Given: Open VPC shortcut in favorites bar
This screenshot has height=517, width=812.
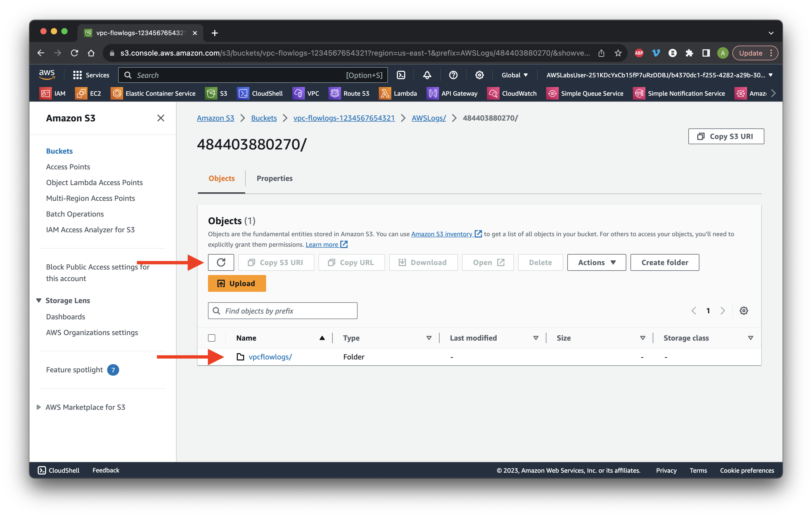Looking at the screenshot, I should pos(306,94).
